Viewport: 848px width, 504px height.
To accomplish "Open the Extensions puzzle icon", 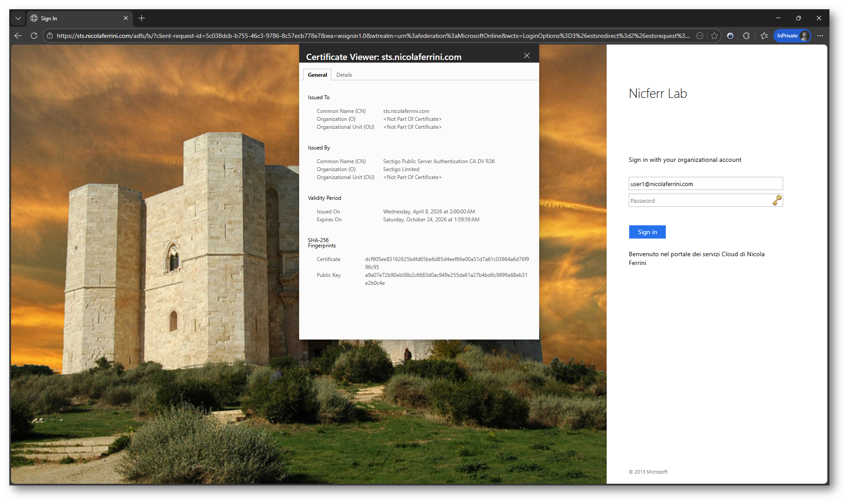I will tap(746, 36).
